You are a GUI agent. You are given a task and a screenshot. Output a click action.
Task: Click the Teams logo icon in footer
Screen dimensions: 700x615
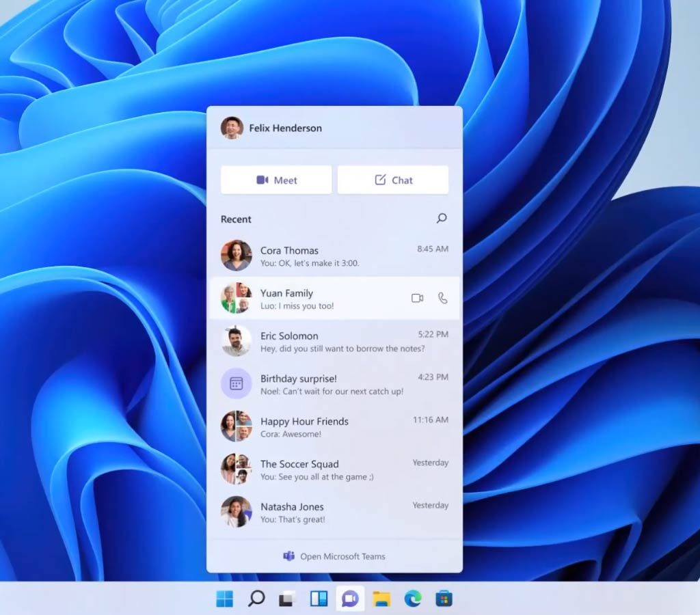click(x=289, y=556)
